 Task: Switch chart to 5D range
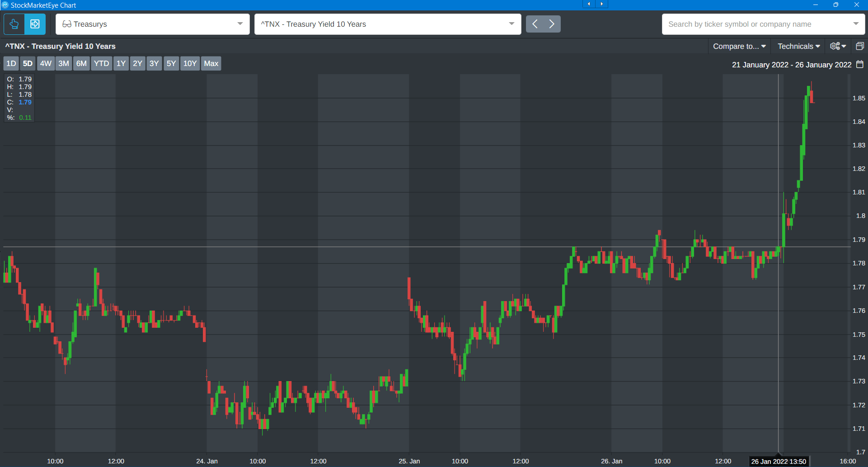tap(28, 63)
